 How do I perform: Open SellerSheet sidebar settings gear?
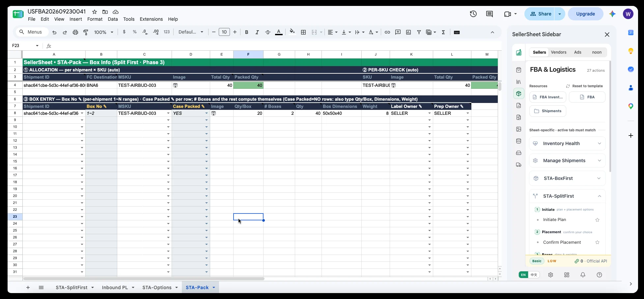pos(550,275)
